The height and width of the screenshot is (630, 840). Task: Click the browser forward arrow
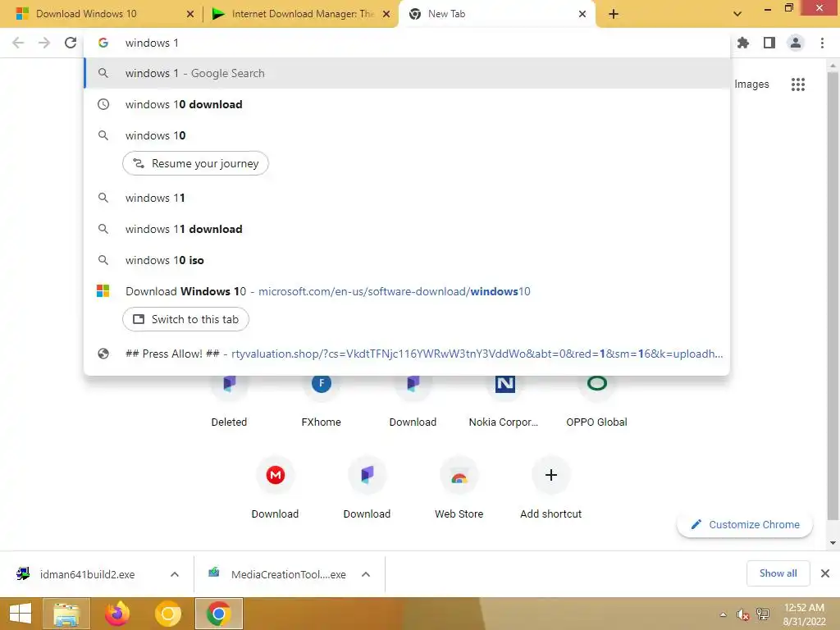[x=44, y=43]
